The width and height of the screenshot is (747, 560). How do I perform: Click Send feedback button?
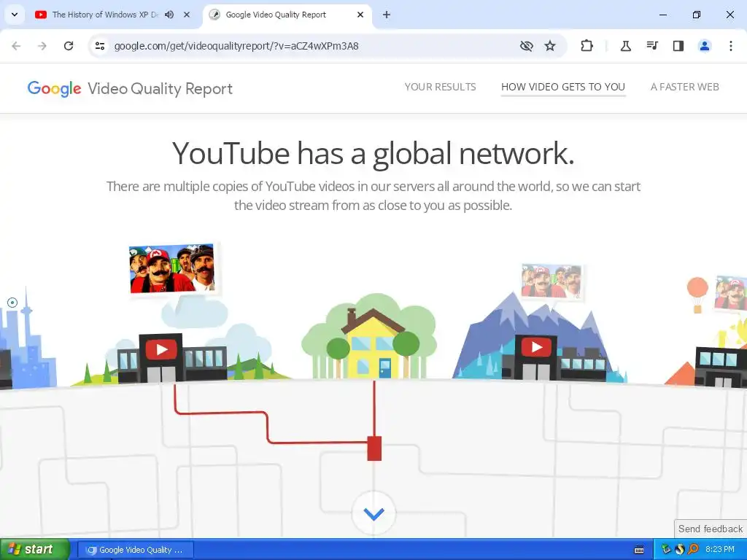tap(711, 529)
